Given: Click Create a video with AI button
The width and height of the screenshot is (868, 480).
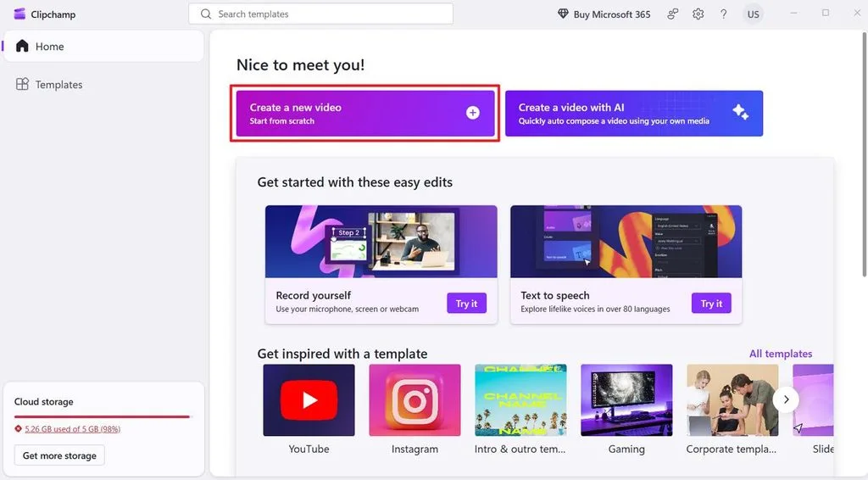Looking at the screenshot, I should click(x=634, y=113).
